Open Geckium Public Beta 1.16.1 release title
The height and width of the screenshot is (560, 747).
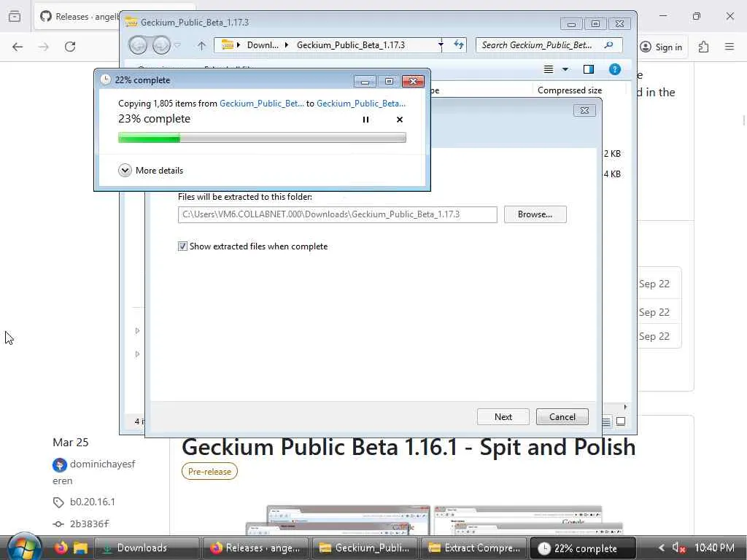[x=409, y=447]
